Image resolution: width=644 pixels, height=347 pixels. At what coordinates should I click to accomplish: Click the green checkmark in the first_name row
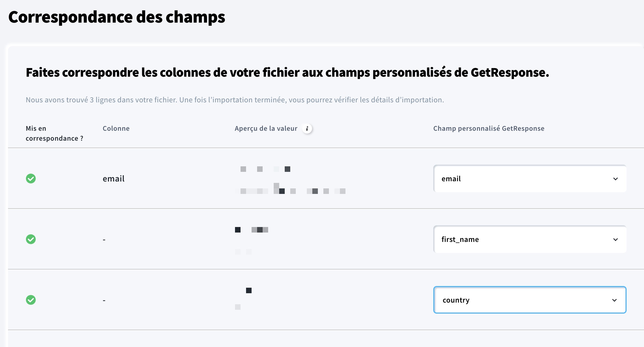31,239
